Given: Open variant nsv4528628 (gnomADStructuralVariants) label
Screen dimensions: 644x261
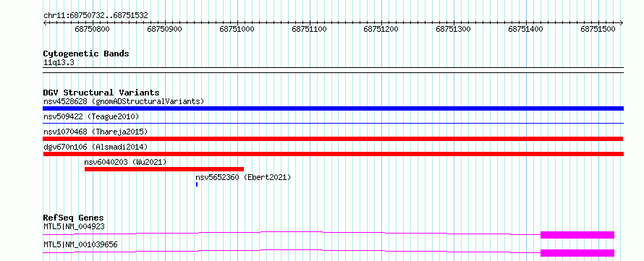Looking at the screenshot, I should pos(124,101).
